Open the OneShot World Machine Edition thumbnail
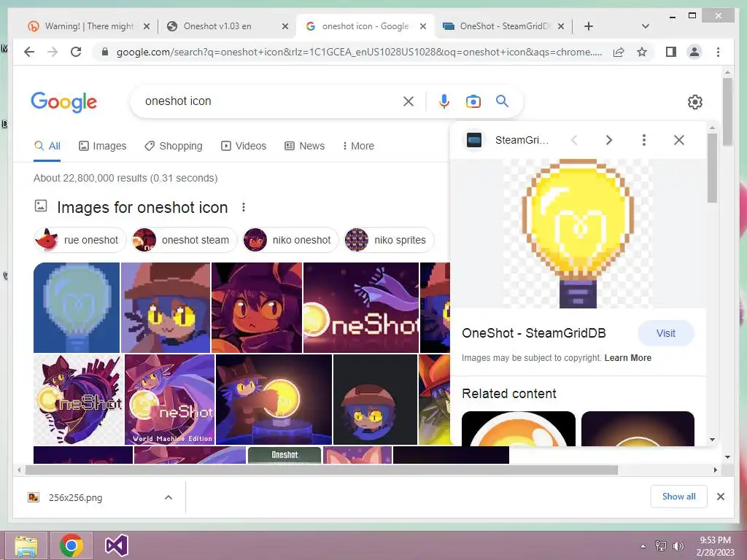This screenshot has height=560, width=747. [169, 400]
